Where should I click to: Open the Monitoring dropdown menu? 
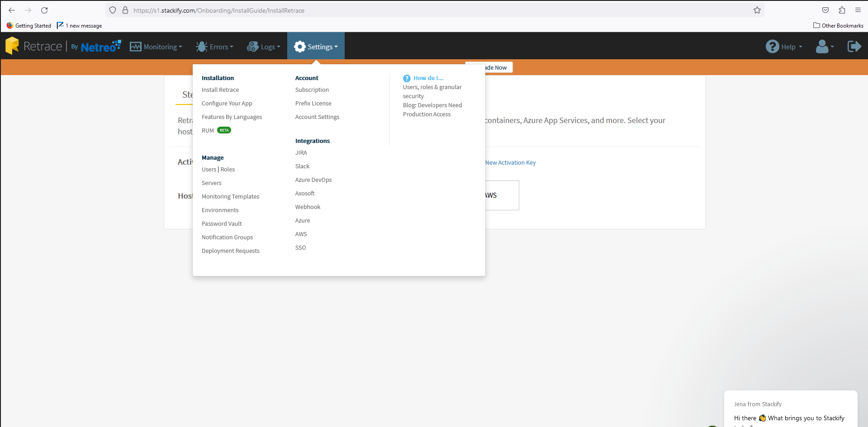point(156,47)
